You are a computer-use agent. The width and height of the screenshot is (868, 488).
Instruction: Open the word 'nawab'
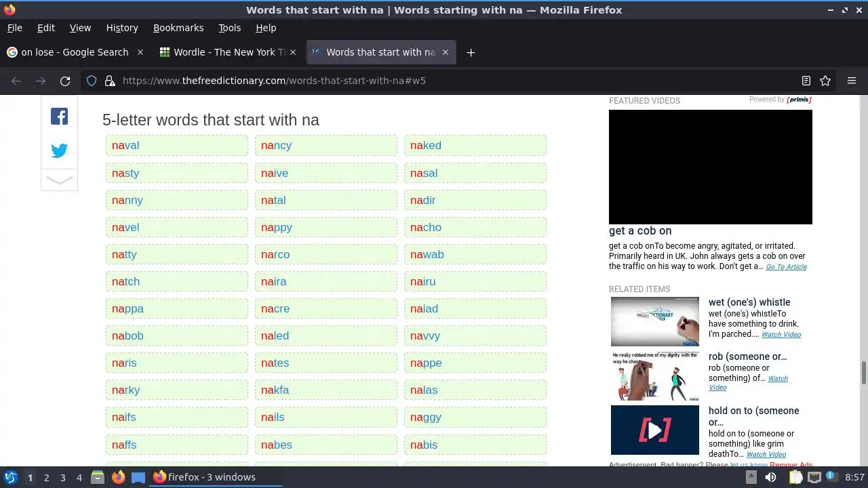(427, 254)
